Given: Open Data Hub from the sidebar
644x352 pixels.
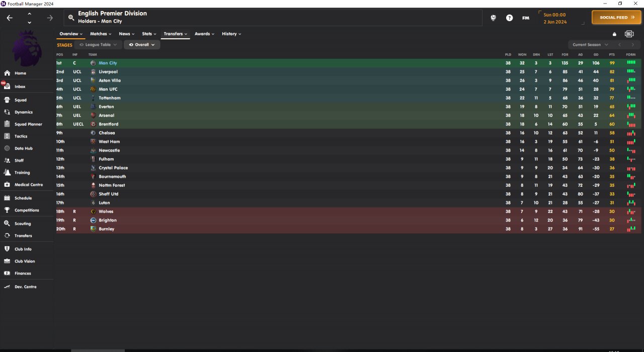Looking at the screenshot, I should (x=24, y=148).
